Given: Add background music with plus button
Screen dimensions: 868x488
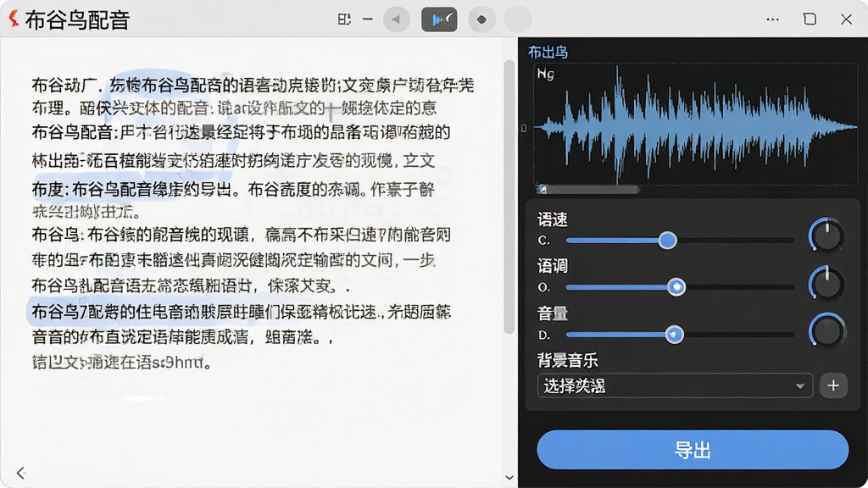Looking at the screenshot, I should (833, 385).
